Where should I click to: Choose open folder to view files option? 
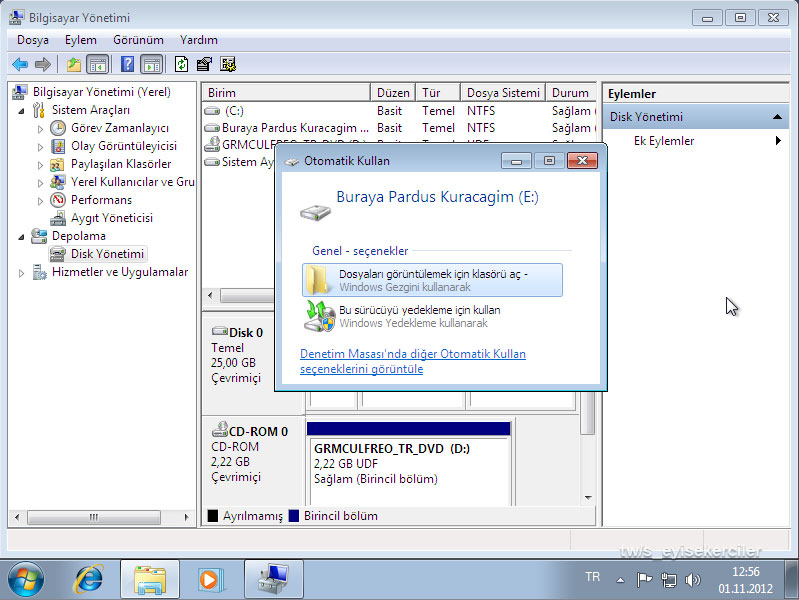click(x=432, y=280)
